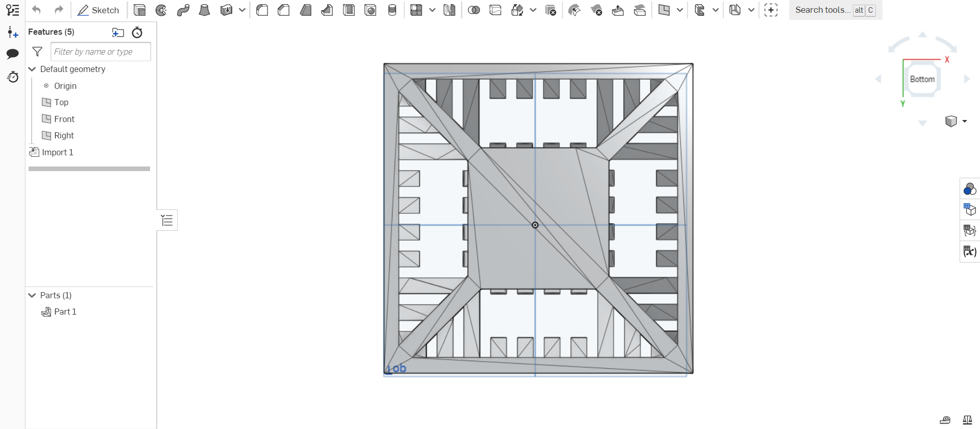Click the Sketch button
Image resolution: width=980 pixels, height=429 pixels.
[99, 10]
